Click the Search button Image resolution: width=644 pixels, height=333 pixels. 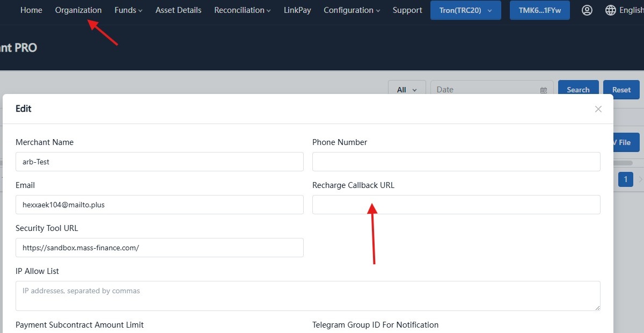578,90
